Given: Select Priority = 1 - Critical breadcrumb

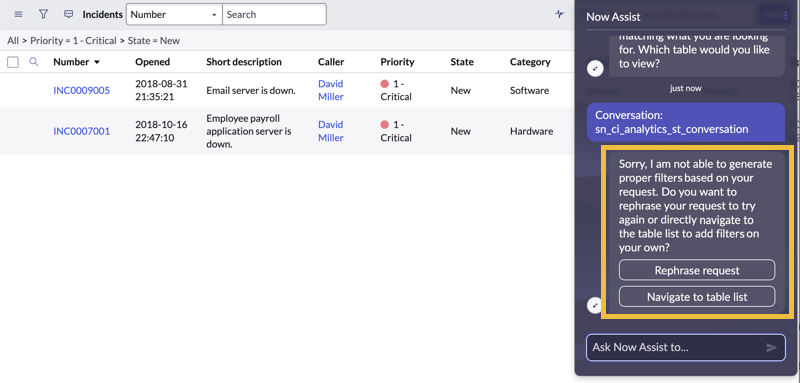Looking at the screenshot, I should [x=73, y=41].
